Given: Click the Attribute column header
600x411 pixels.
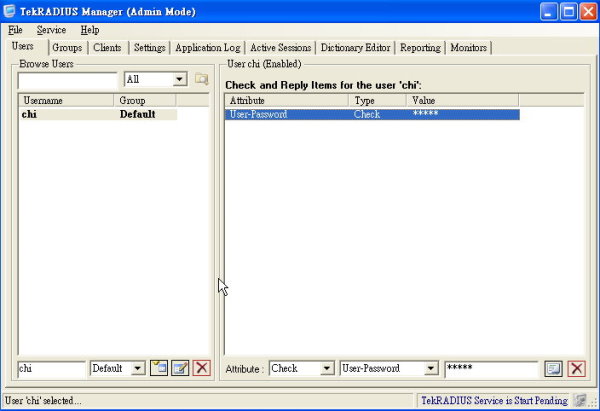Looking at the screenshot, I should tap(287, 101).
